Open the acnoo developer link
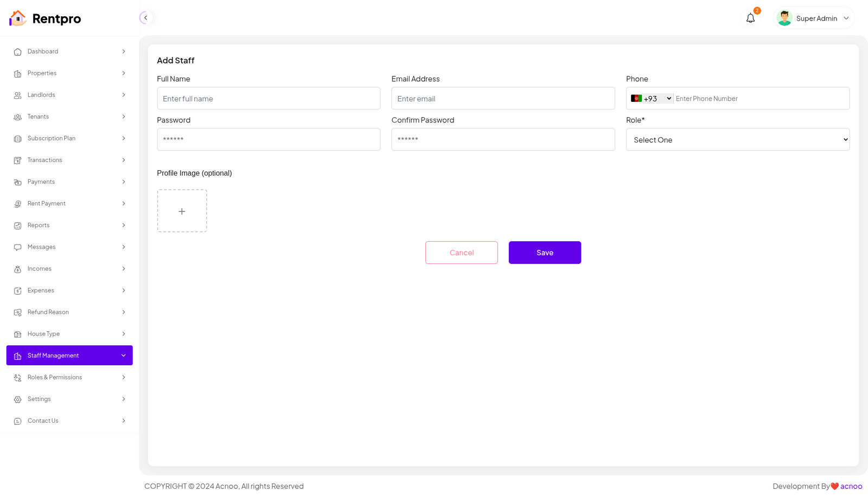The height and width of the screenshot is (497, 868). (851, 486)
